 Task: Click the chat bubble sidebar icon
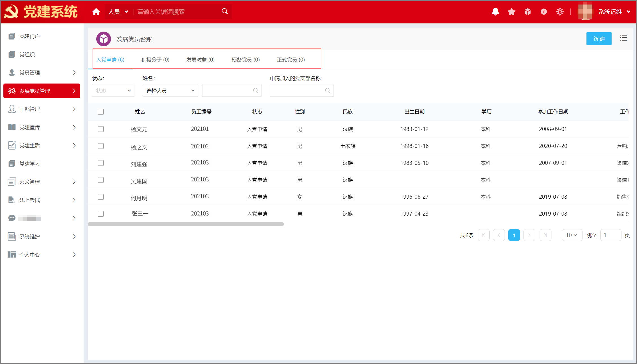click(x=12, y=218)
